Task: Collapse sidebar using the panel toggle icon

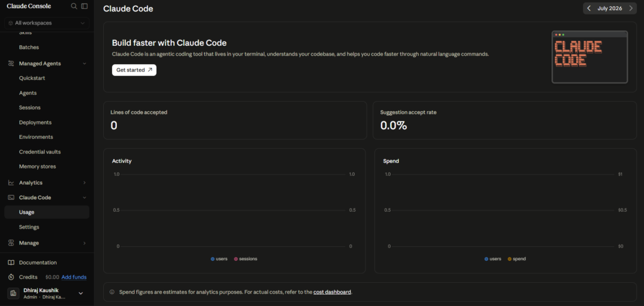Action: (84, 6)
